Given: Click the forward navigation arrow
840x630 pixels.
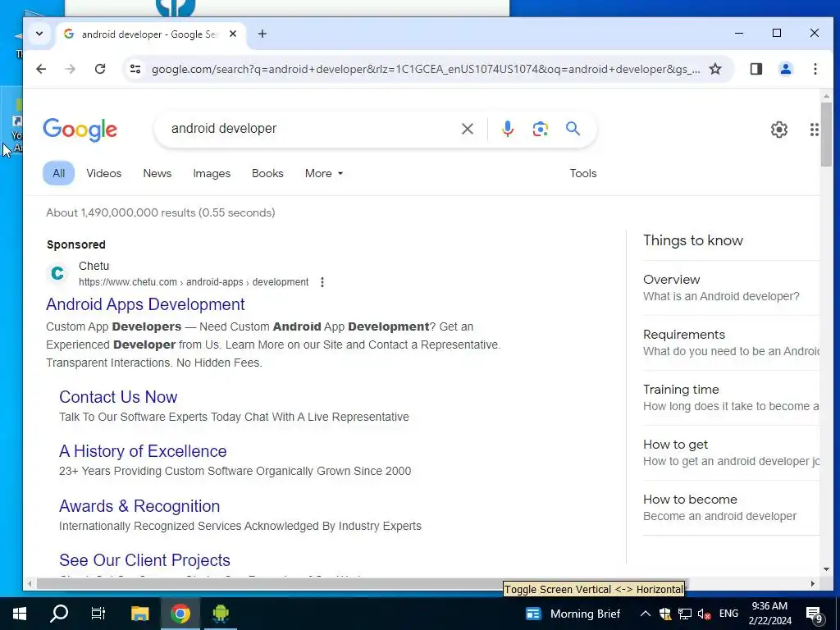Looking at the screenshot, I should [71, 69].
